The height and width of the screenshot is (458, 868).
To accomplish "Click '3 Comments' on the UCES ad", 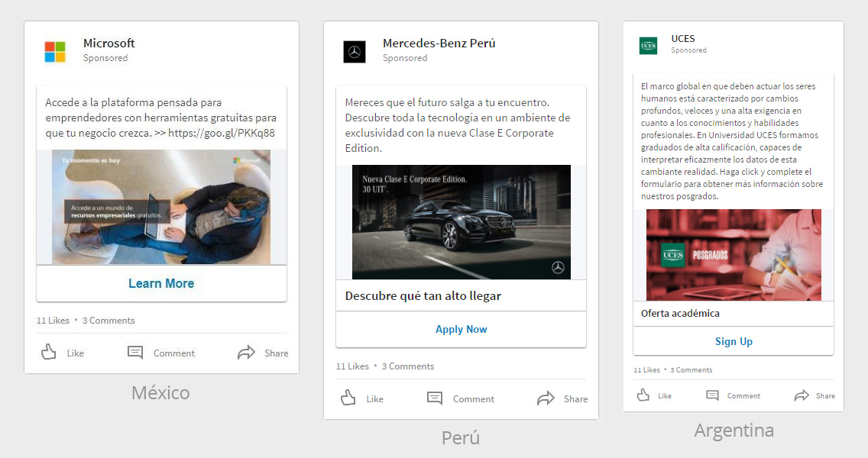I will 691,370.
